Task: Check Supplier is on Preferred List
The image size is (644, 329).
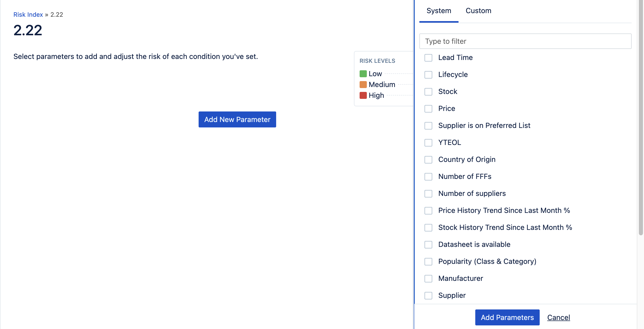Action: [428, 126]
